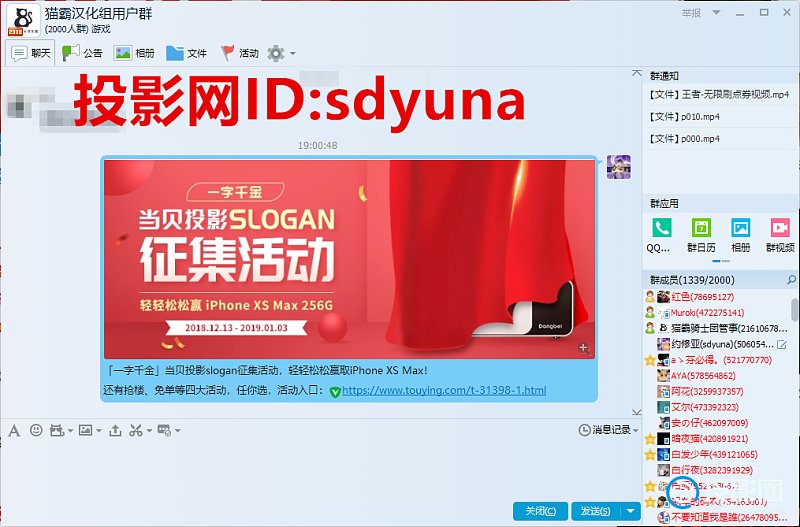Search group members with magnifier icon
This screenshot has height=527, width=800.
(791, 280)
